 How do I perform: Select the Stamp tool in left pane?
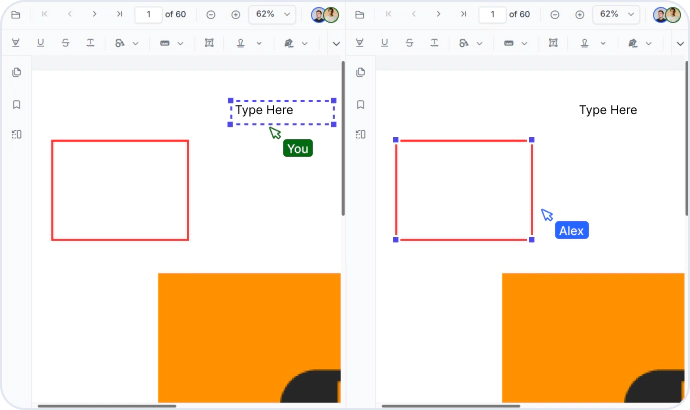coord(241,43)
